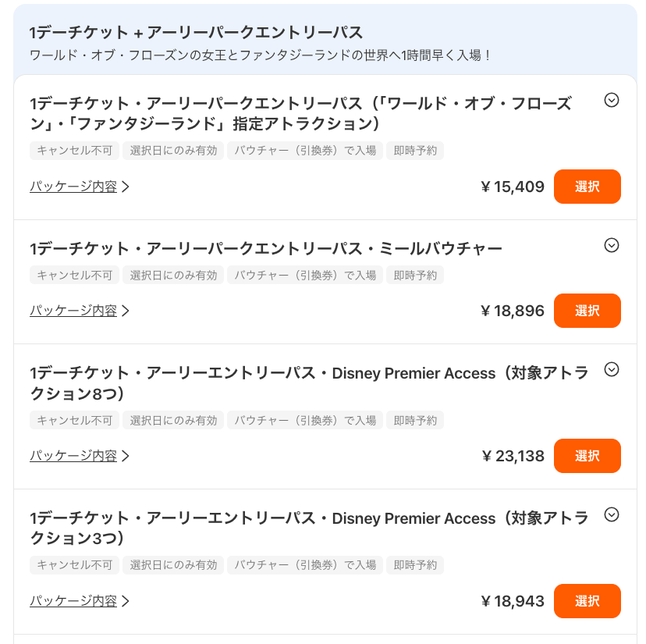Expand the Frozen & Fantasyland designated attraction ticket details
Image resolution: width=646 pixels, height=644 pixels.
click(612, 100)
